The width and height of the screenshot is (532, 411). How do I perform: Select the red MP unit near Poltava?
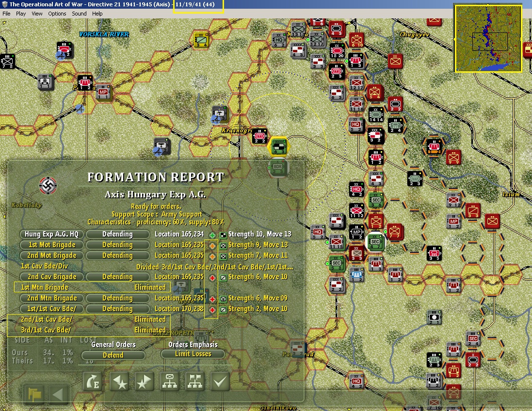[103, 92]
